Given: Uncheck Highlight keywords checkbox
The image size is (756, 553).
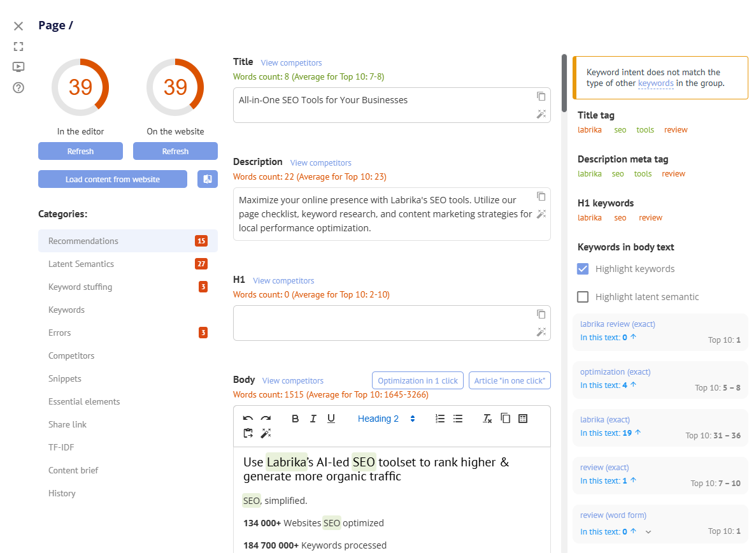Looking at the screenshot, I should coord(582,269).
